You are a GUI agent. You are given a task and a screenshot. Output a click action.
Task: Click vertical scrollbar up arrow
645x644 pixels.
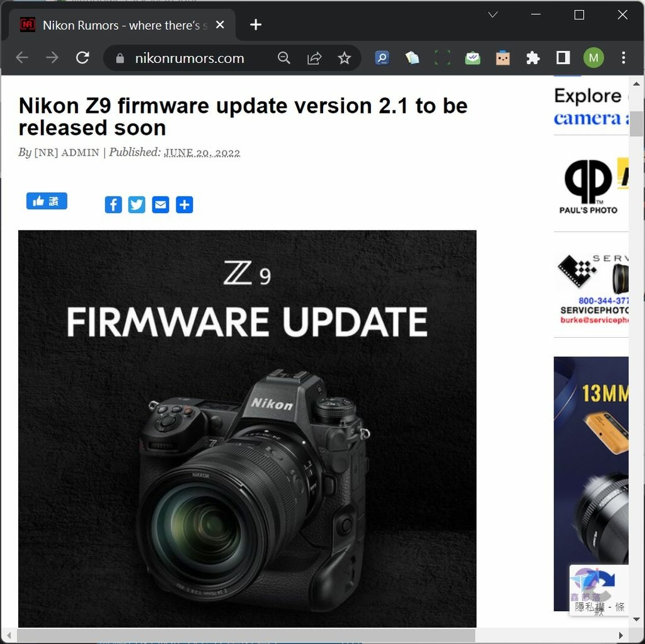point(636,84)
